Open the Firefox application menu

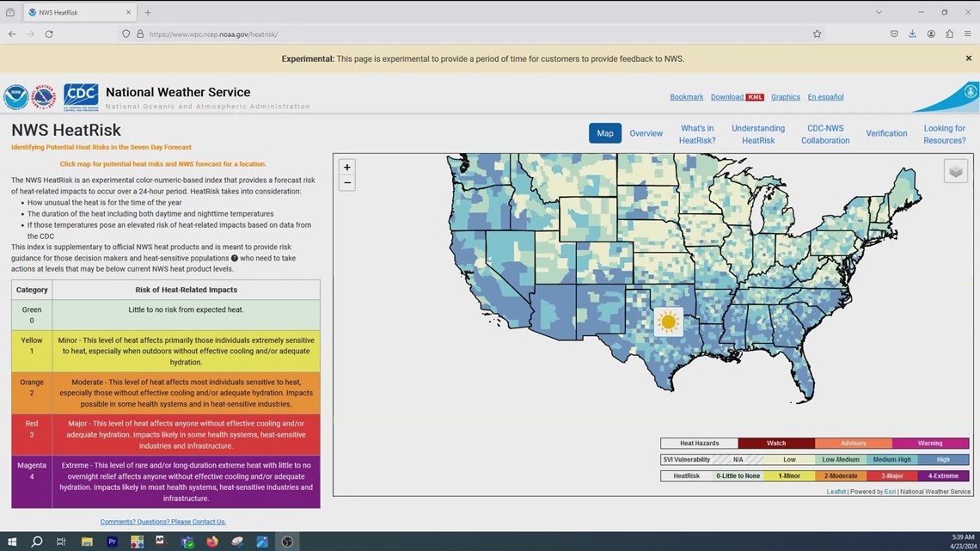point(967,34)
